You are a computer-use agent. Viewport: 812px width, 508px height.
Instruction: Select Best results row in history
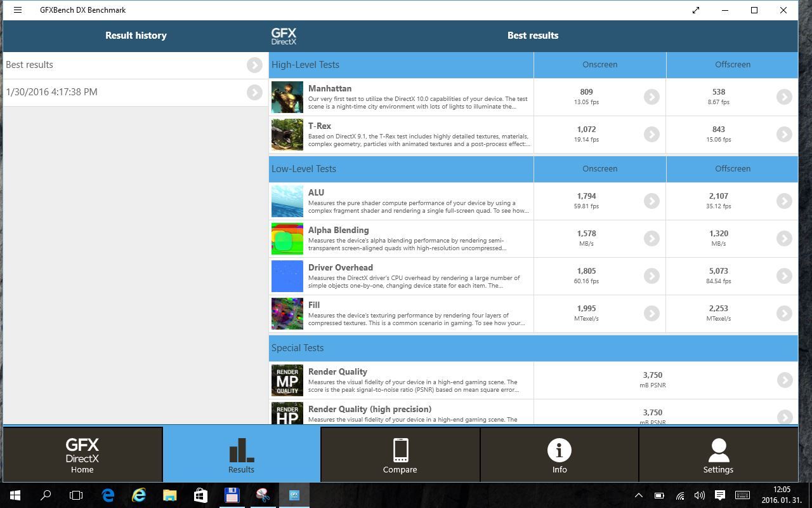(136, 65)
